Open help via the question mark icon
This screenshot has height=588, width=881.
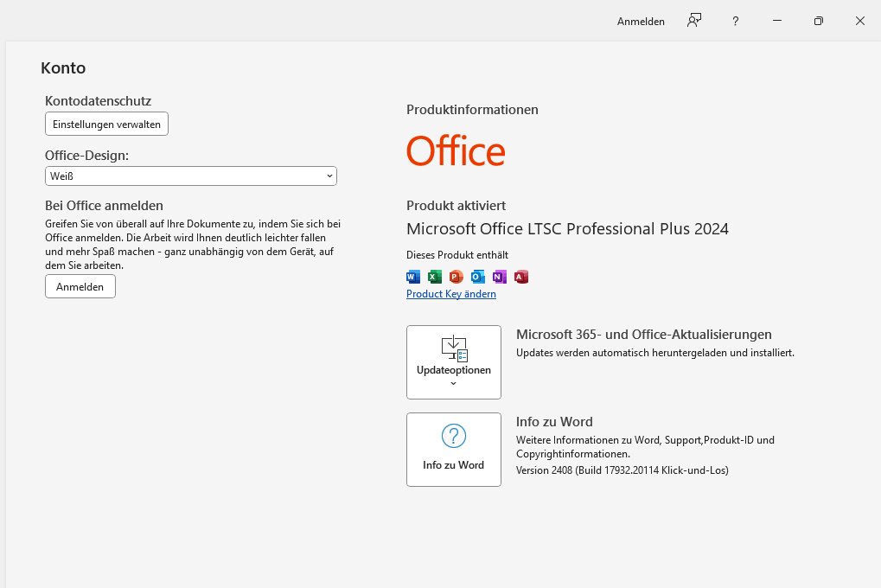736,21
